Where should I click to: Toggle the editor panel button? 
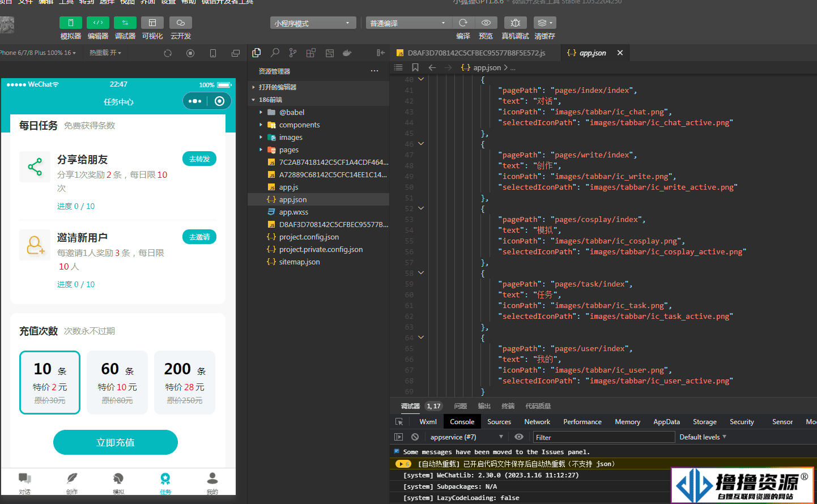pos(97,23)
